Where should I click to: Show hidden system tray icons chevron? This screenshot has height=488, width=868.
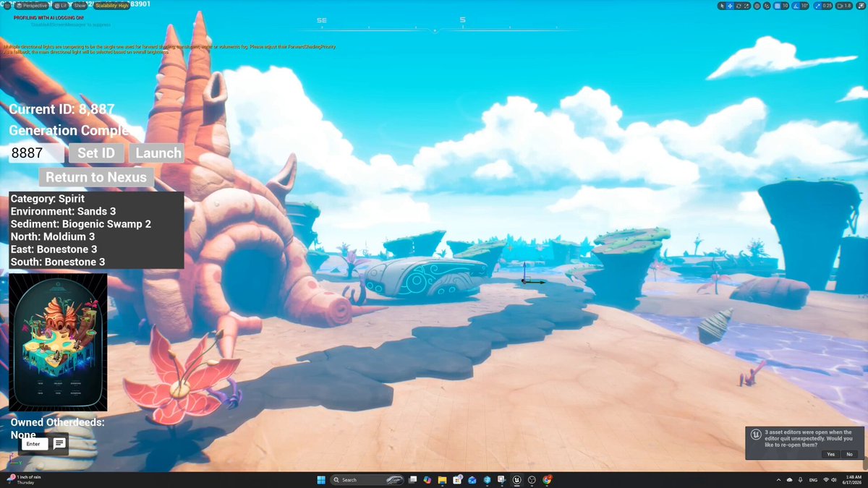tap(779, 479)
